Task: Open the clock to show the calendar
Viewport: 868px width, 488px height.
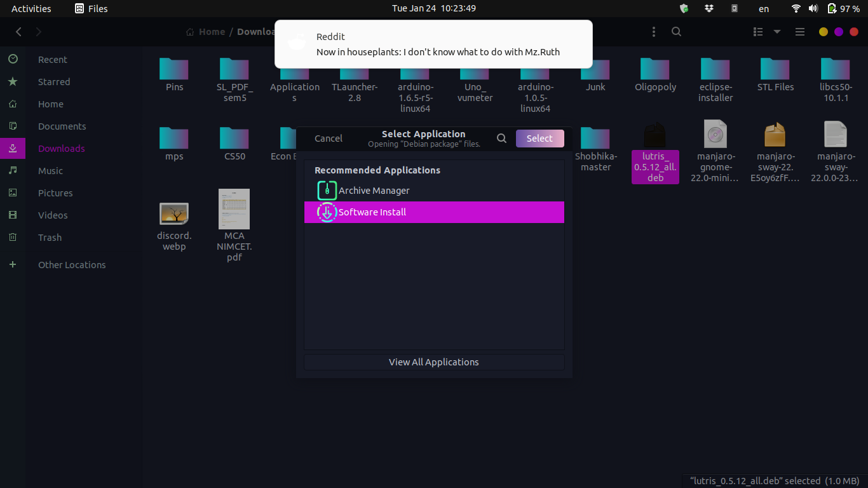Action: point(434,8)
